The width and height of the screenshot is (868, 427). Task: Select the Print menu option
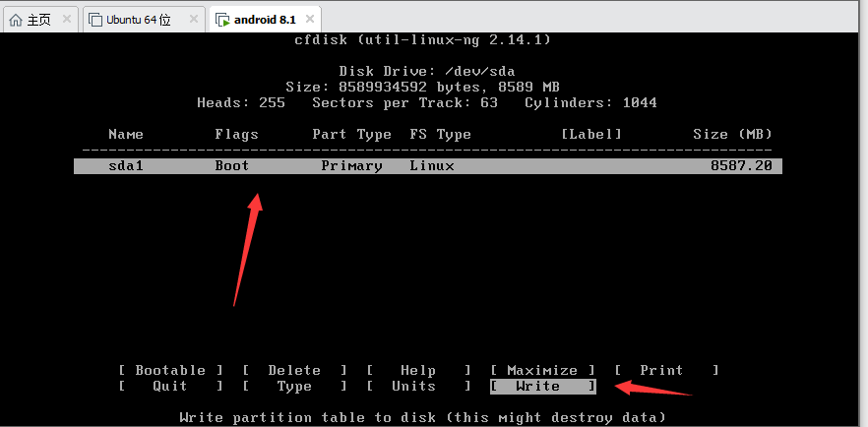[666, 371]
